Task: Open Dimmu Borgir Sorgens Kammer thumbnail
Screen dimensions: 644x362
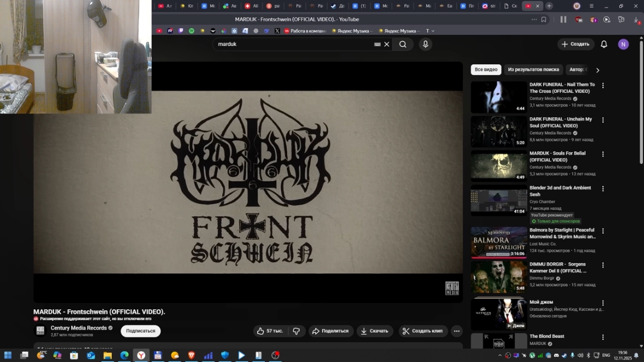Action: click(499, 277)
